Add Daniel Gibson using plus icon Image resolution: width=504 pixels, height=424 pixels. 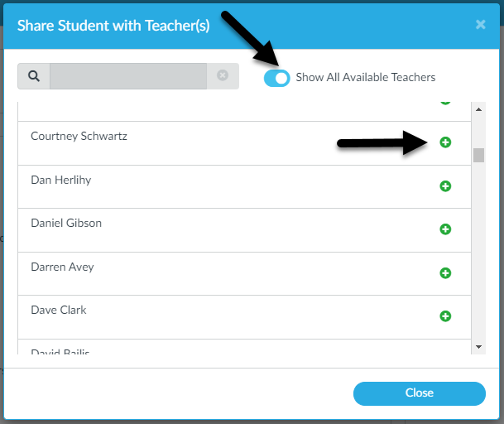[x=445, y=229]
